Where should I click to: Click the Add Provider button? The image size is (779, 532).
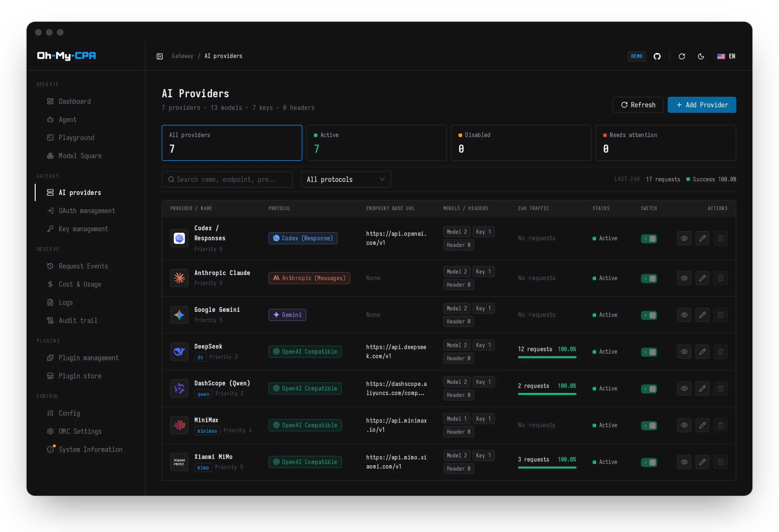click(702, 105)
